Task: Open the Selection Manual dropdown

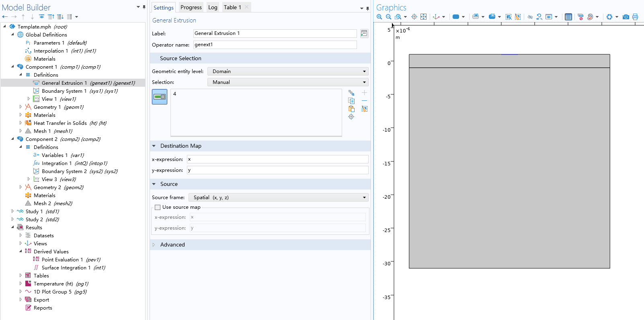Action: click(288, 82)
